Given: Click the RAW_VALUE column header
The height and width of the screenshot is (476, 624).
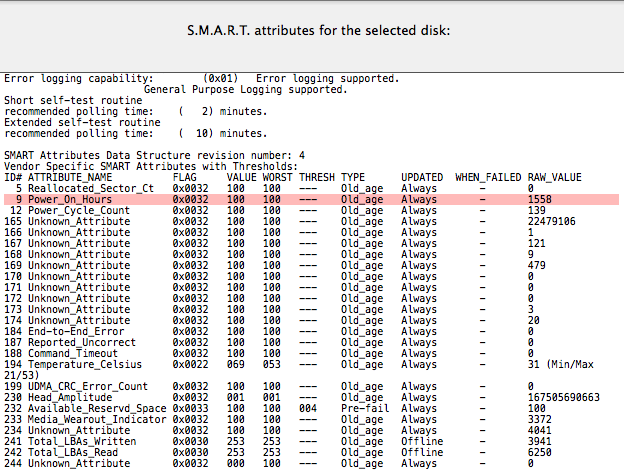Looking at the screenshot, I should 555,178.
